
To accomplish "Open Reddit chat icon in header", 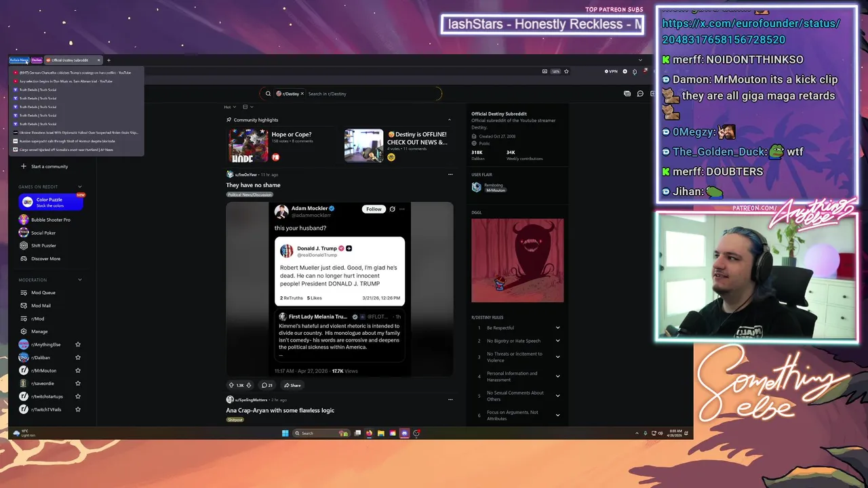I will coord(639,94).
